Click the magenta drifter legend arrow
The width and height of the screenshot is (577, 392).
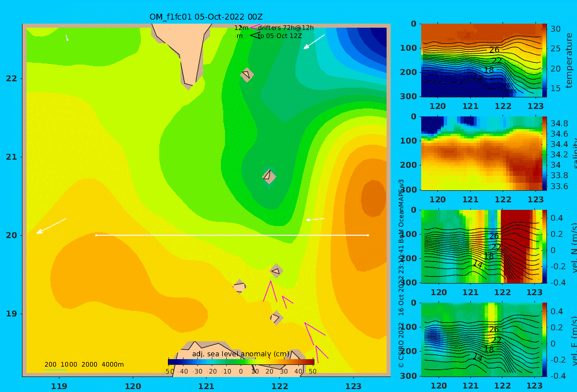click(x=255, y=27)
